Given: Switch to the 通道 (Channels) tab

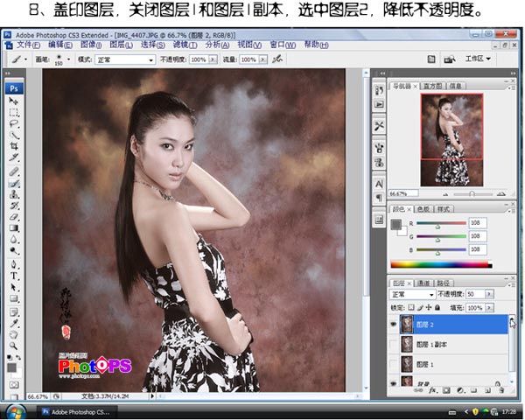Looking at the screenshot, I should click(424, 283).
